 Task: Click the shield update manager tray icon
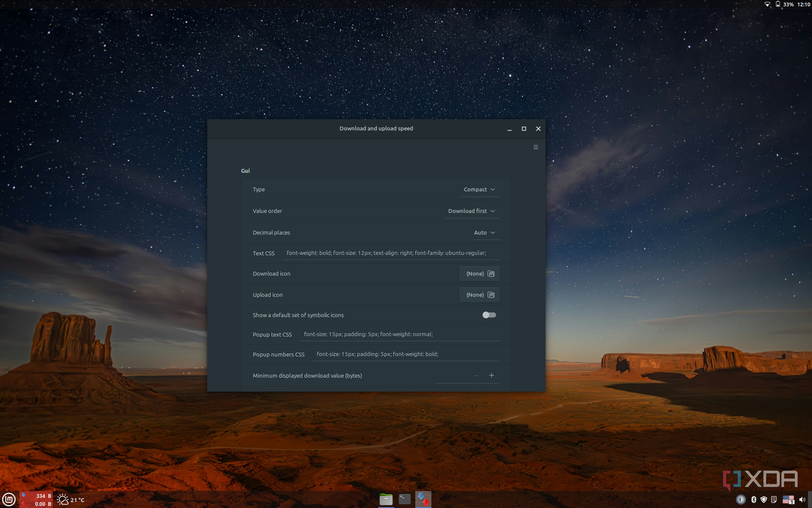point(764,500)
